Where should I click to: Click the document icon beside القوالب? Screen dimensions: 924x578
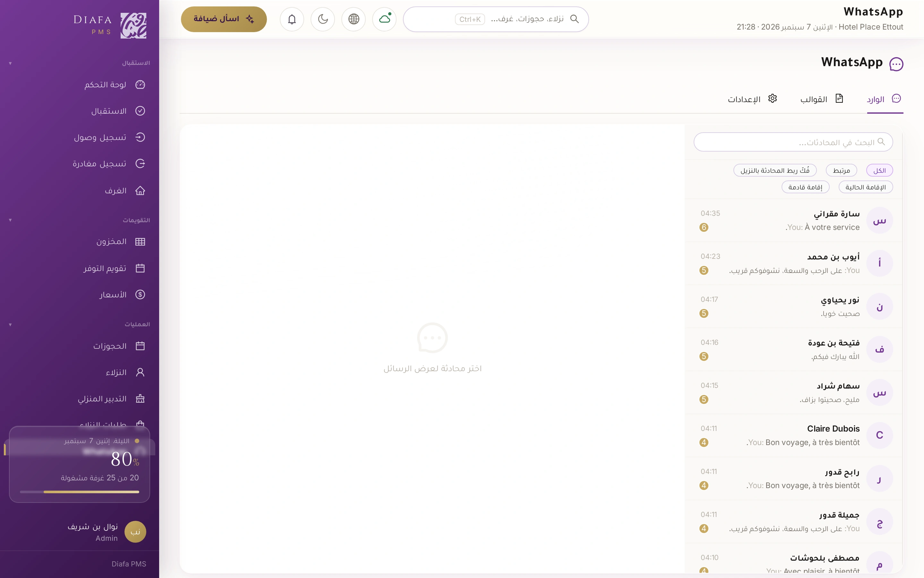pos(839,99)
